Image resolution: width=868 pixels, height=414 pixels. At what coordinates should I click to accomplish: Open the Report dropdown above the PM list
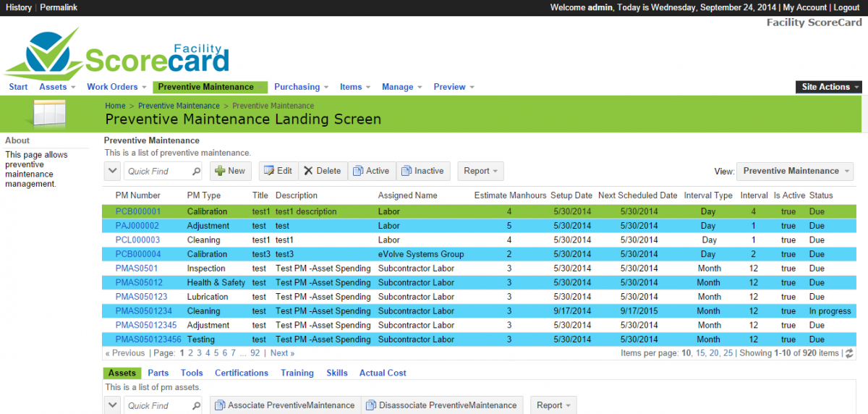[x=480, y=172]
